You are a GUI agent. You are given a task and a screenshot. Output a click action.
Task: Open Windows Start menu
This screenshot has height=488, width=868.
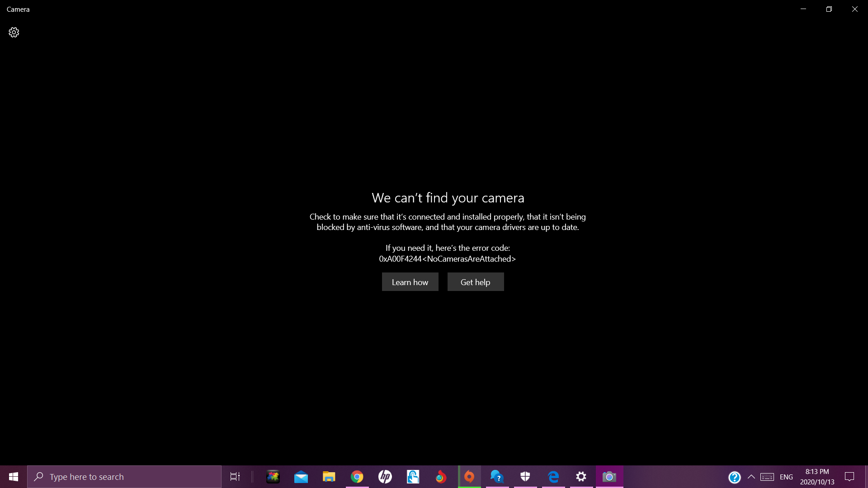click(x=13, y=476)
